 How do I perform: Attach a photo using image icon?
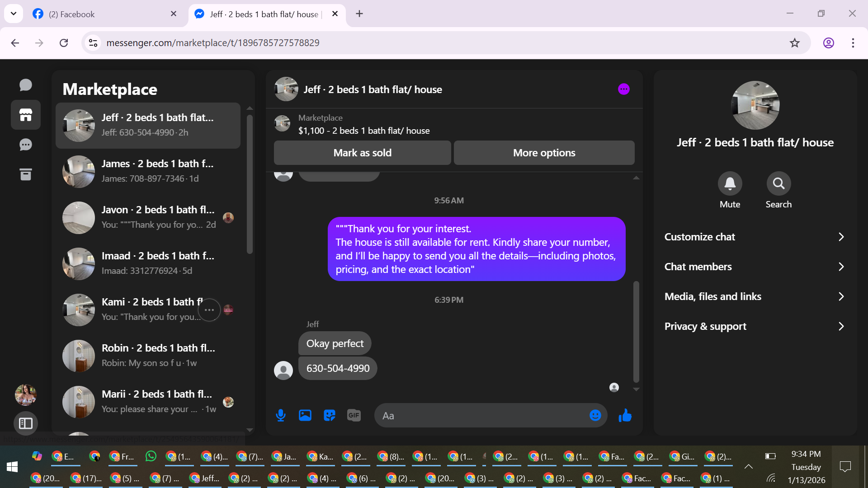pyautogui.click(x=305, y=415)
